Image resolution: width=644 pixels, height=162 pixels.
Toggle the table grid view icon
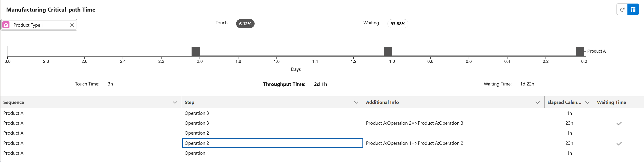point(633,9)
